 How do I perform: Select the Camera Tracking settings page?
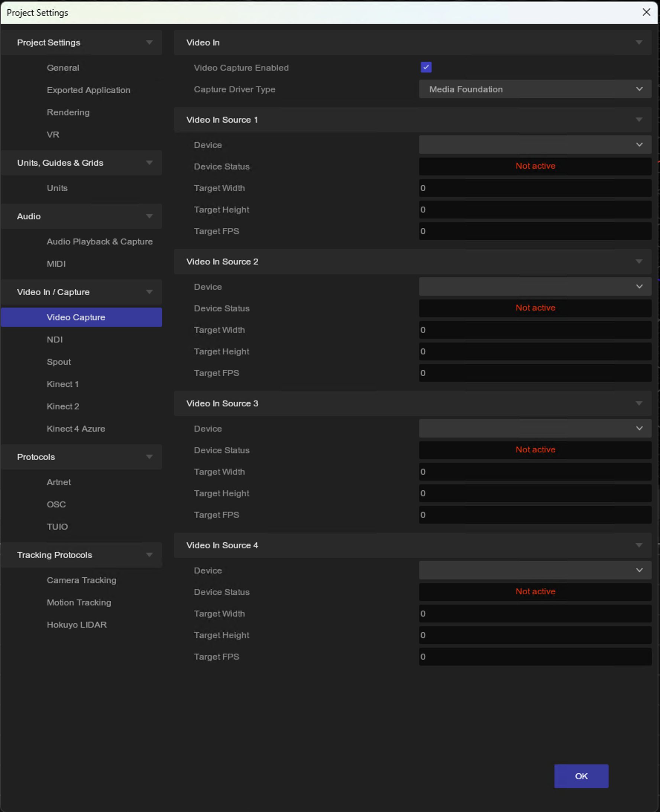tap(81, 580)
